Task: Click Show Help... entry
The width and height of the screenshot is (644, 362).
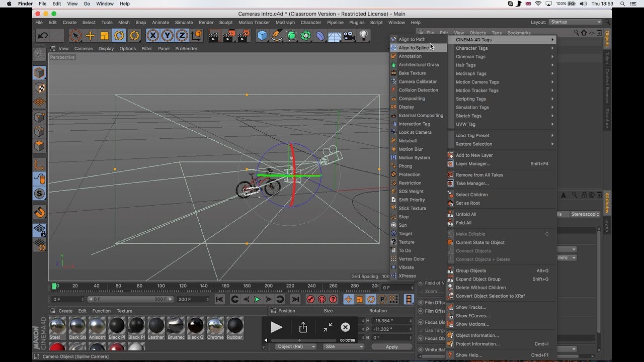Action: (503, 355)
